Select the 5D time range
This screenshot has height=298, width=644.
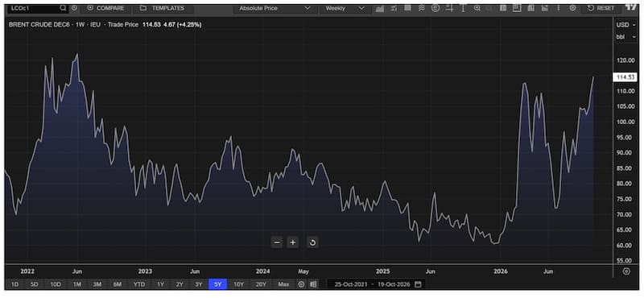tap(35, 284)
